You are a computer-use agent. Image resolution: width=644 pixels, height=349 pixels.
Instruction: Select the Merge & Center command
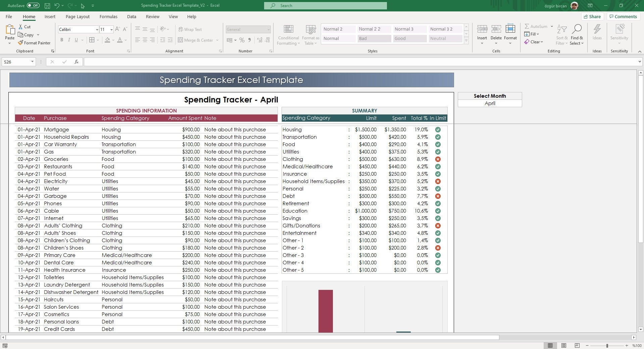(196, 40)
